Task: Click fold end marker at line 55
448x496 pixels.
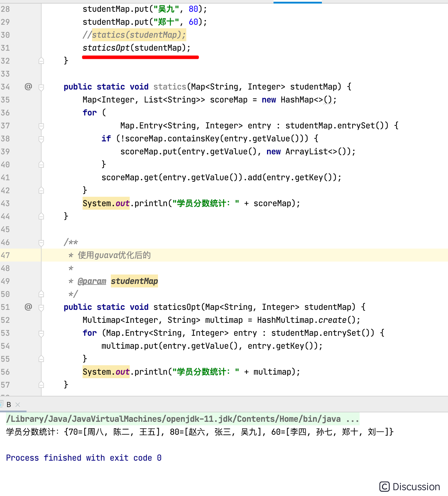Action: point(41,359)
